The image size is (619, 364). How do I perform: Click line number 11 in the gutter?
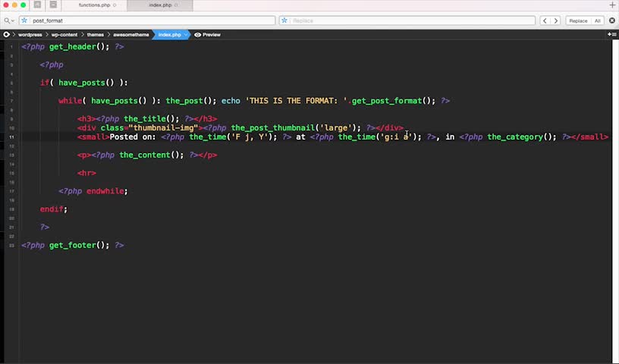point(11,137)
